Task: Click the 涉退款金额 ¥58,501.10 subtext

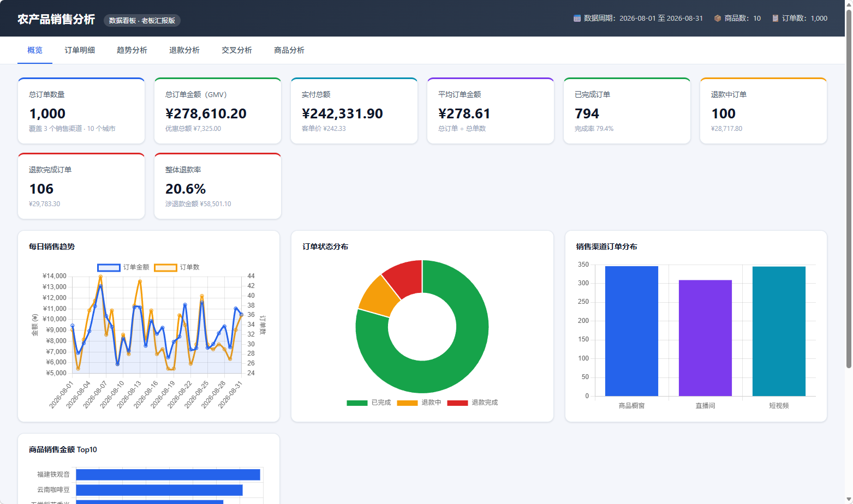Action: [198, 204]
